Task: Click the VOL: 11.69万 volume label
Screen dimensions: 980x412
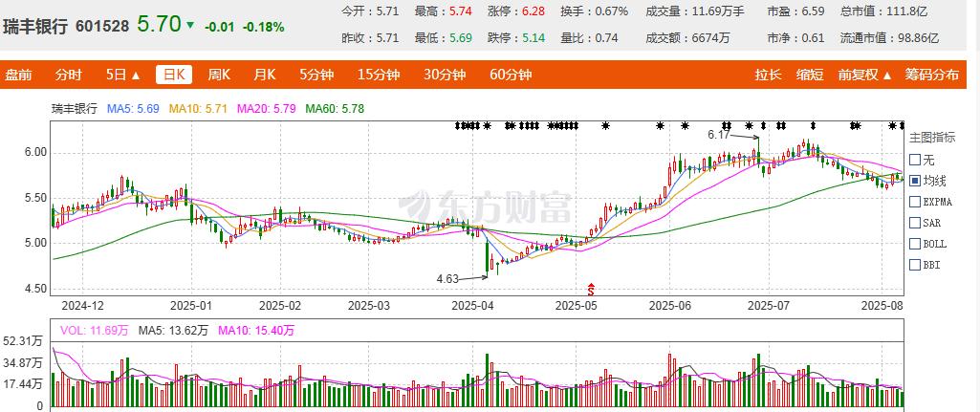Action: coord(94,330)
